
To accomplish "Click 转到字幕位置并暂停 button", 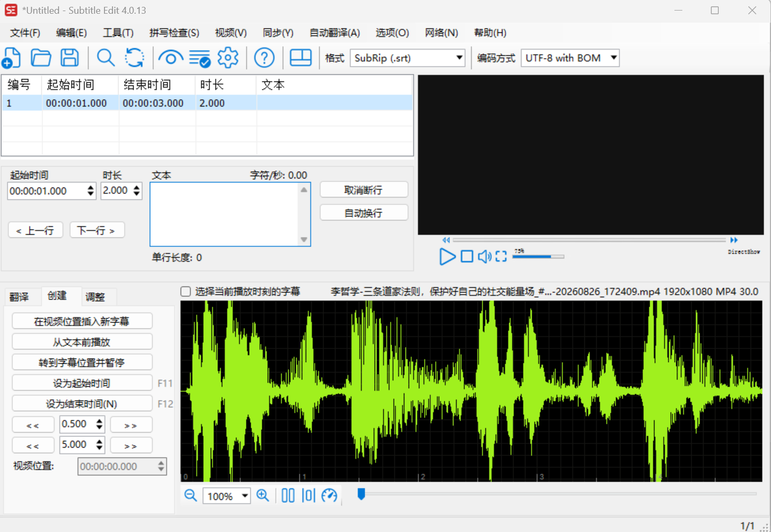I will 82,362.
